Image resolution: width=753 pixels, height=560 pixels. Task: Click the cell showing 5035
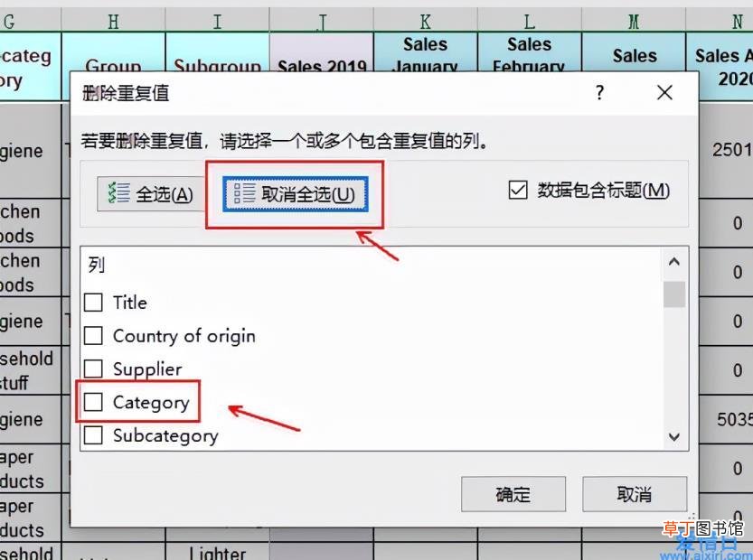pyautogui.click(x=726, y=419)
